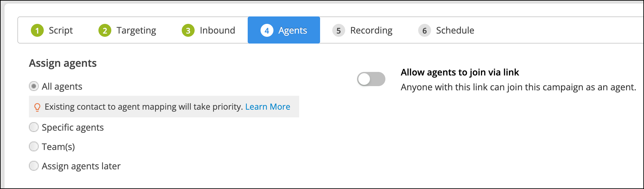Click the Assign agents later label text
Viewport: 644px width, 189px height.
tap(81, 166)
